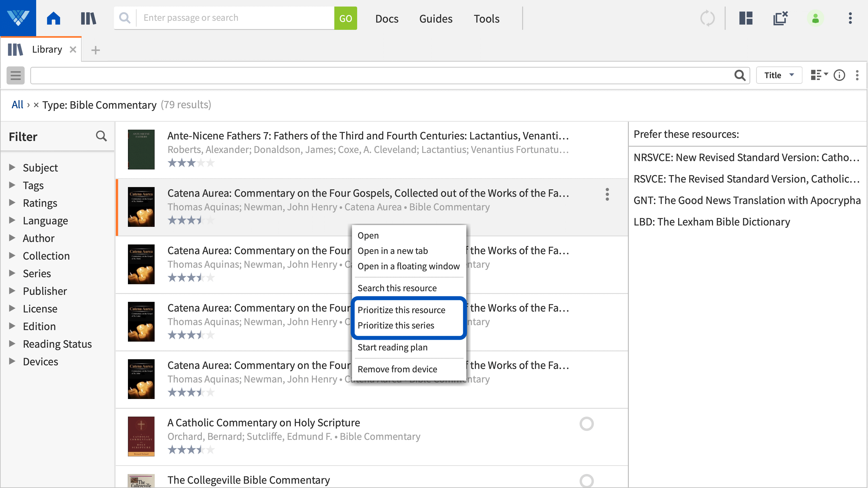Select GNT Good News Translation entry
The width and height of the screenshot is (868, 488).
(x=747, y=200)
